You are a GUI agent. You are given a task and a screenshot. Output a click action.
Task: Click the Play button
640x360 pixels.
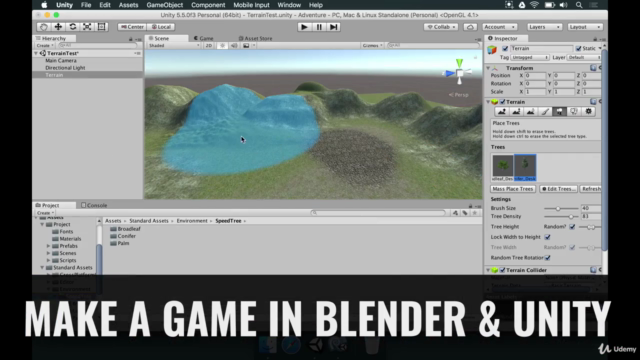coord(304,27)
